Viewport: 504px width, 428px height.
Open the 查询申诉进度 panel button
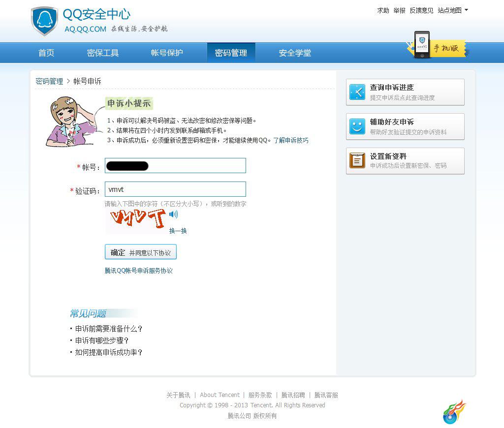tap(406, 92)
